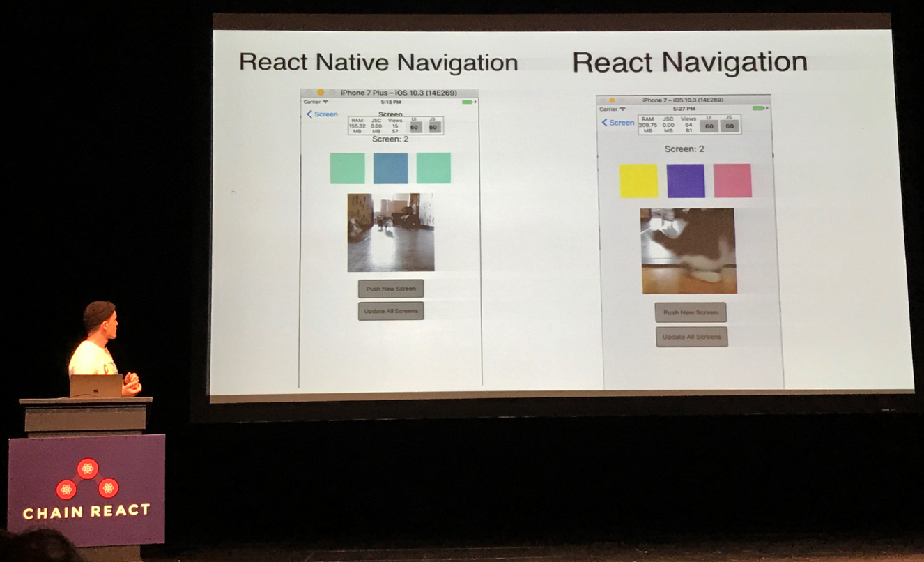Click the RAM 155.32 MB readout in iPhone 7 Plus

[357, 126]
